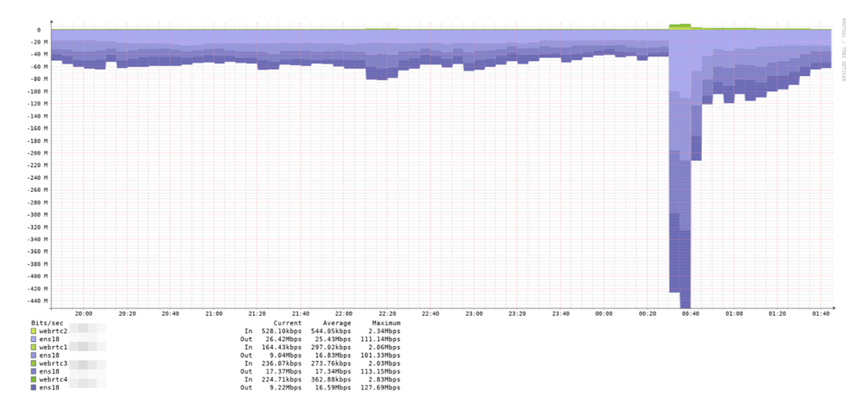This screenshot has height=413, width=868.
Task: Click the 2.06Mbps maximum value
Action: pos(384,347)
